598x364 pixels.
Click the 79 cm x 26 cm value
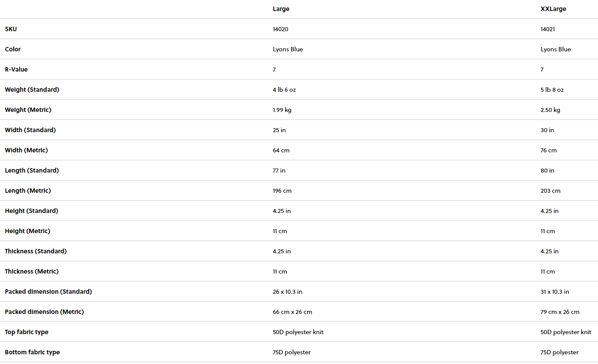tap(560, 312)
